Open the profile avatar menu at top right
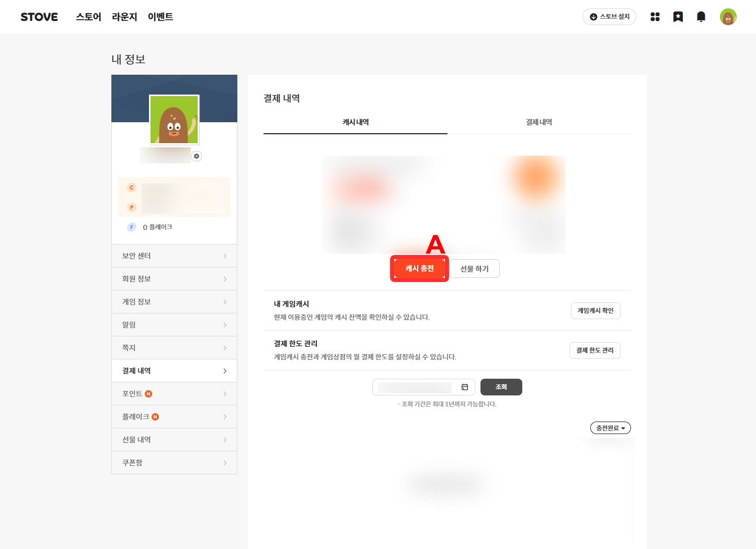 728,17
